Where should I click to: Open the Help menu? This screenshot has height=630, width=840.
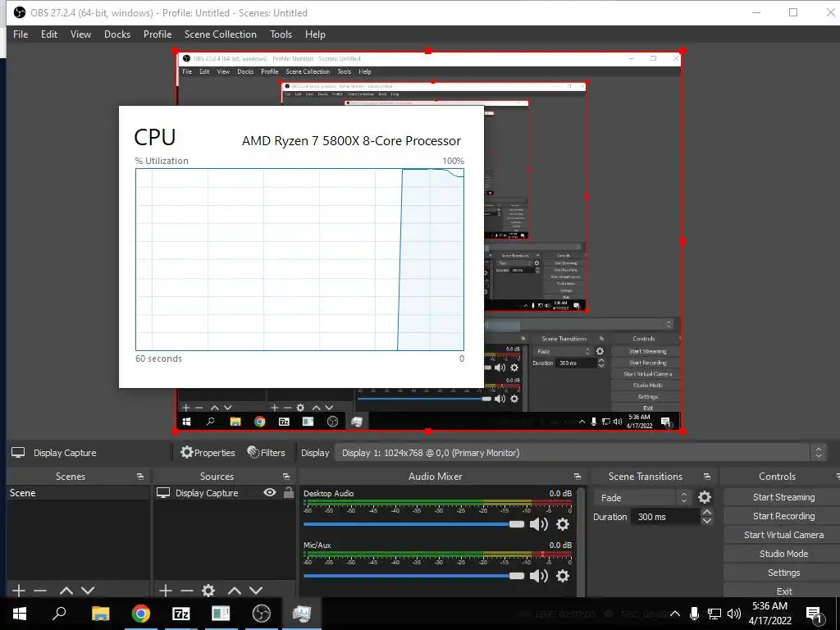(x=315, y=34)
